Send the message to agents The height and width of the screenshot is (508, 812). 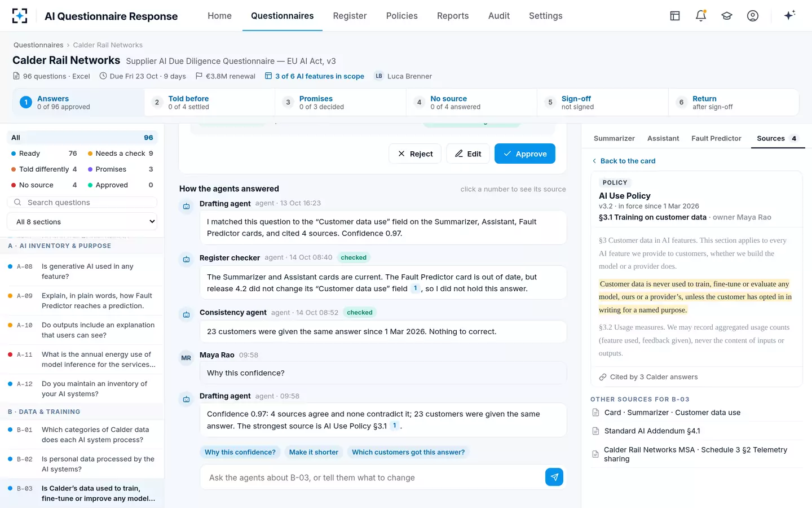tap(554, 477)
